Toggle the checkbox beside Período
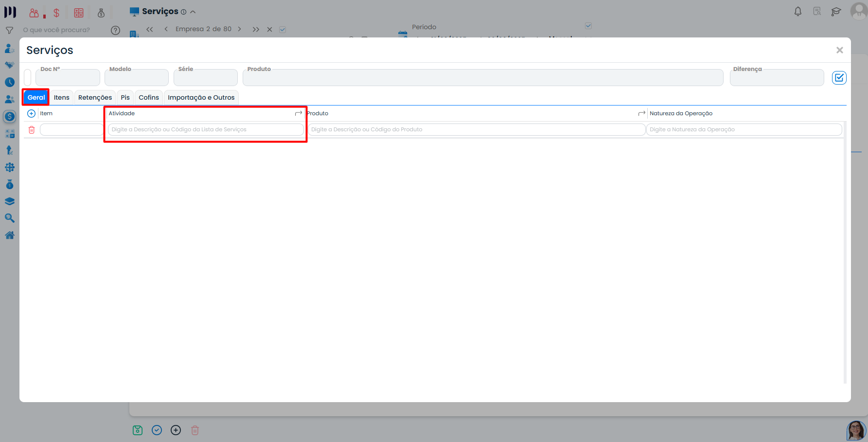Screen dimensions: 868x442 pyautogui.click(x=588, y=26)
